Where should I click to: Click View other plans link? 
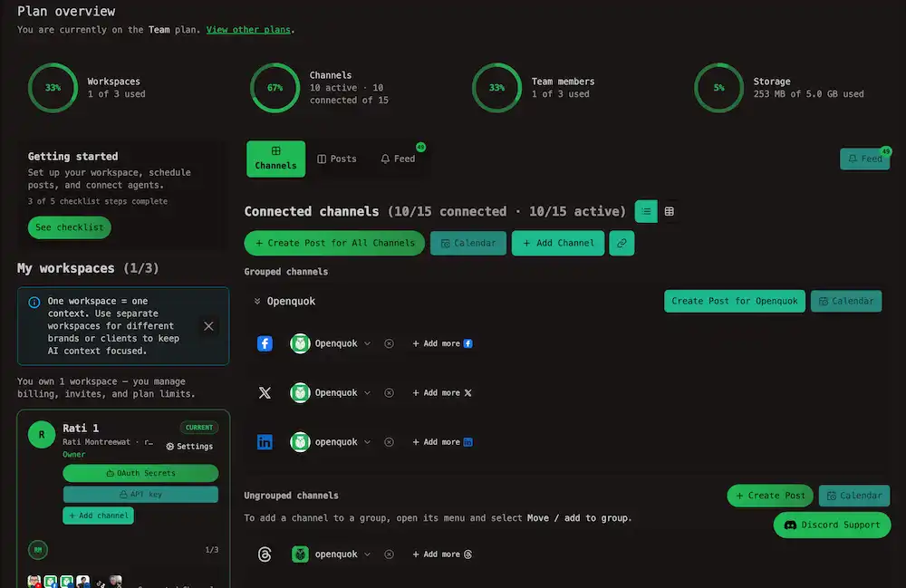click(x=248, y=30)
